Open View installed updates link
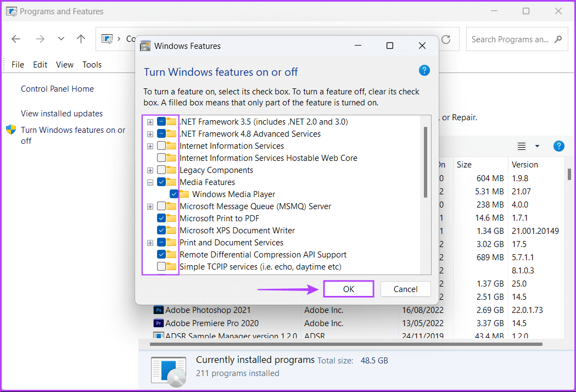This screenshot has width=576, height=392. [x=61, y=114]
